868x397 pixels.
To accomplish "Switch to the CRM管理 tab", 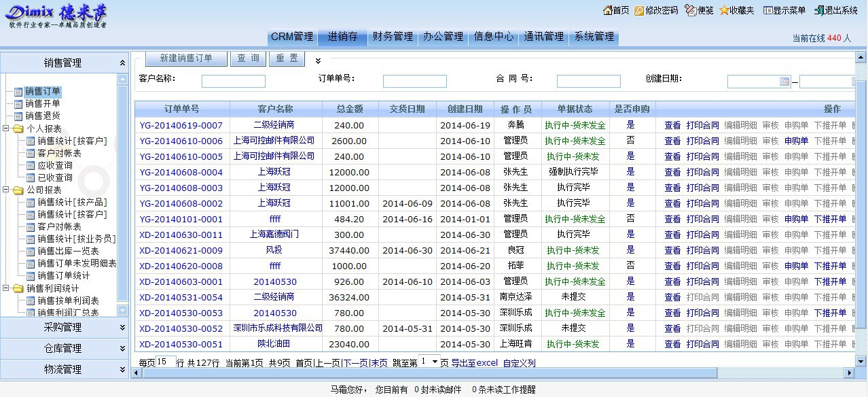I will (292, 37).
